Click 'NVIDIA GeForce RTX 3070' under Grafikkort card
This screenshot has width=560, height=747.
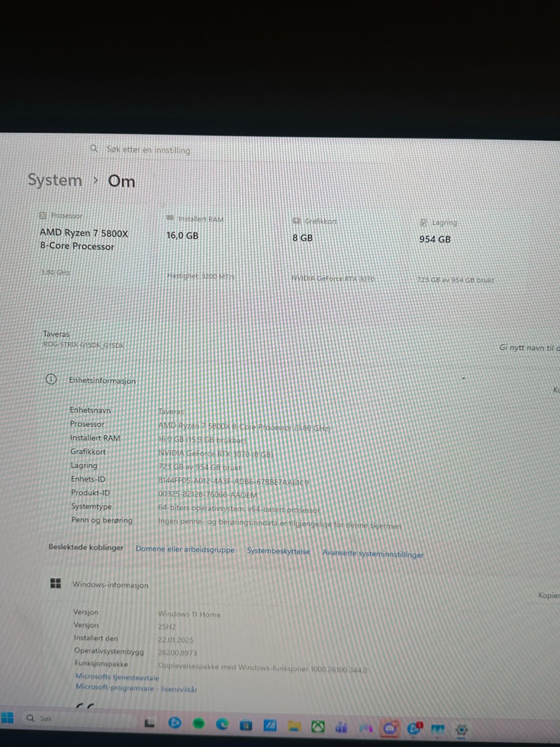(332, 278)
